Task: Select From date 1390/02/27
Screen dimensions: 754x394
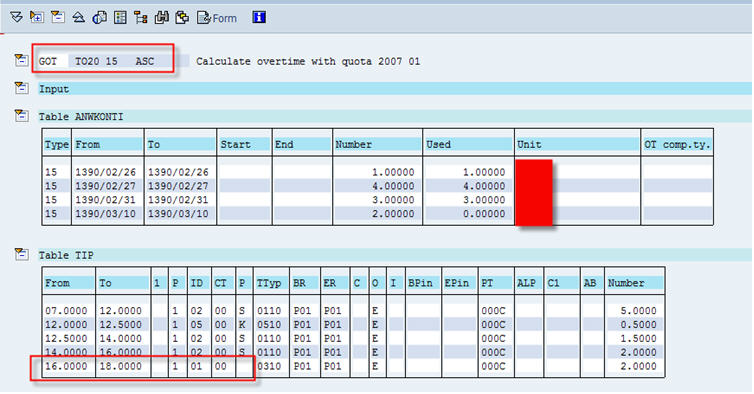Action: point(105,186)
